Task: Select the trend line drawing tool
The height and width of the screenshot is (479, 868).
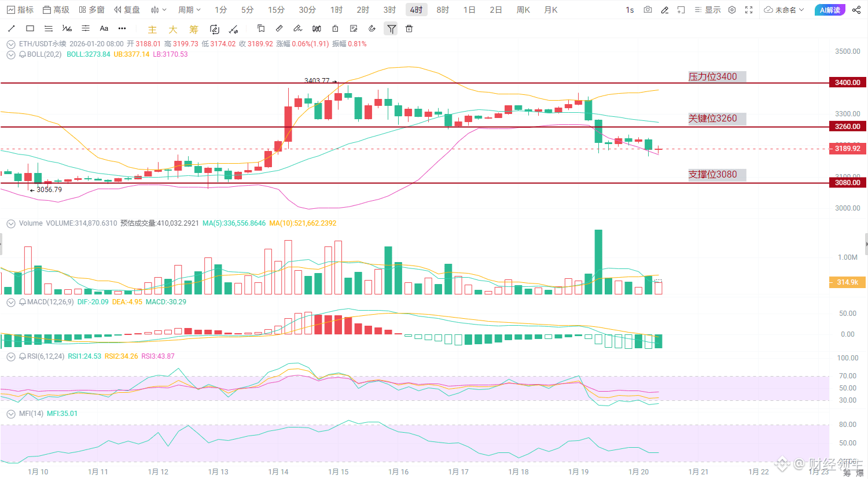Action: (11, 28)
